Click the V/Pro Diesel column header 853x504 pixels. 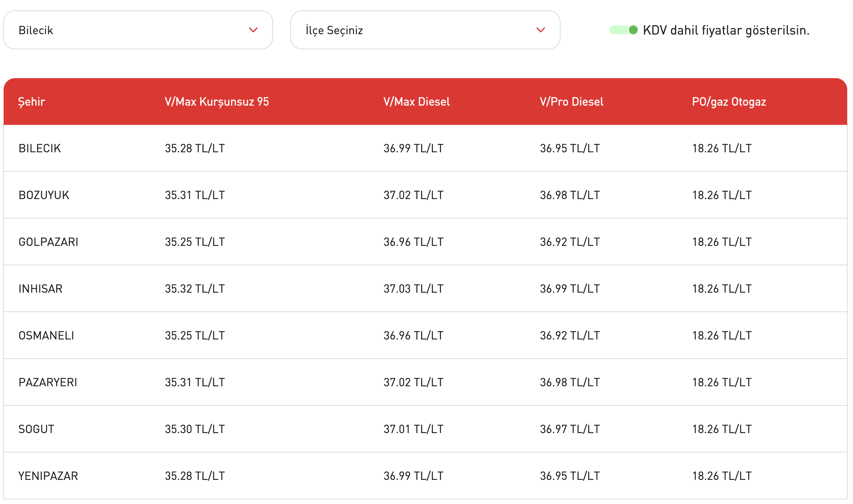[x=571, y=102]
